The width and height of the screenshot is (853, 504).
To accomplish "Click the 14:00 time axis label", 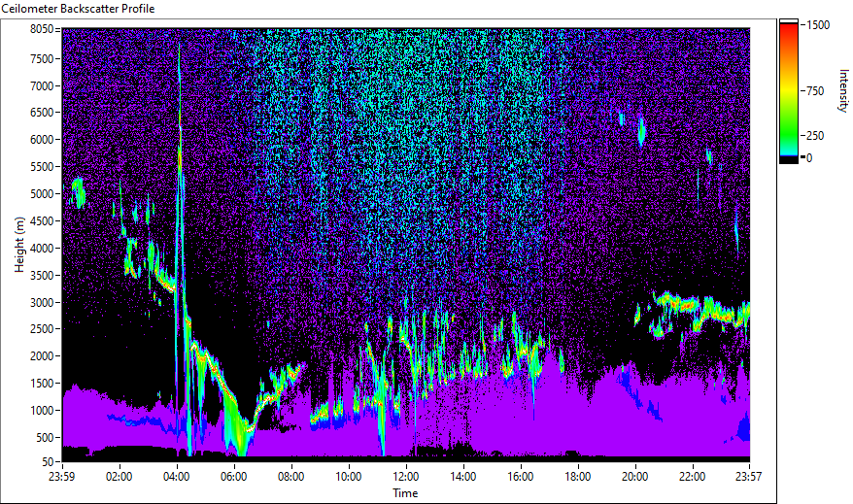I will (463, 477).
